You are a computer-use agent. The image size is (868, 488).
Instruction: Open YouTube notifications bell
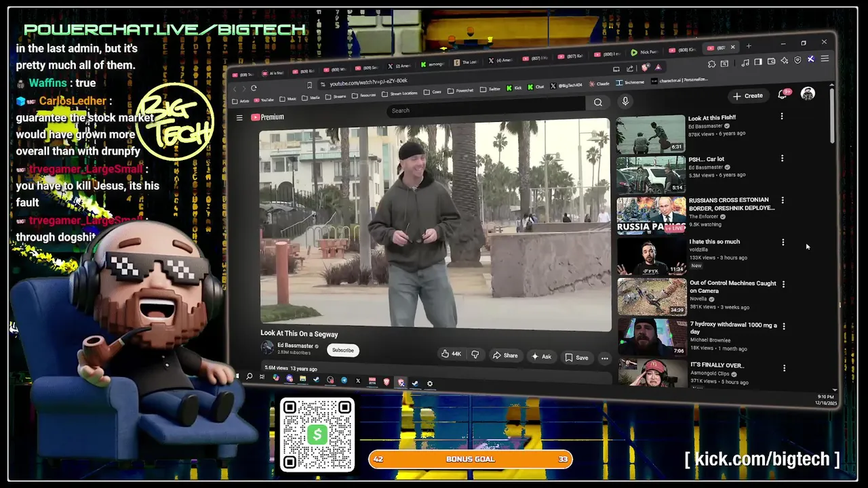pos(783,95)
